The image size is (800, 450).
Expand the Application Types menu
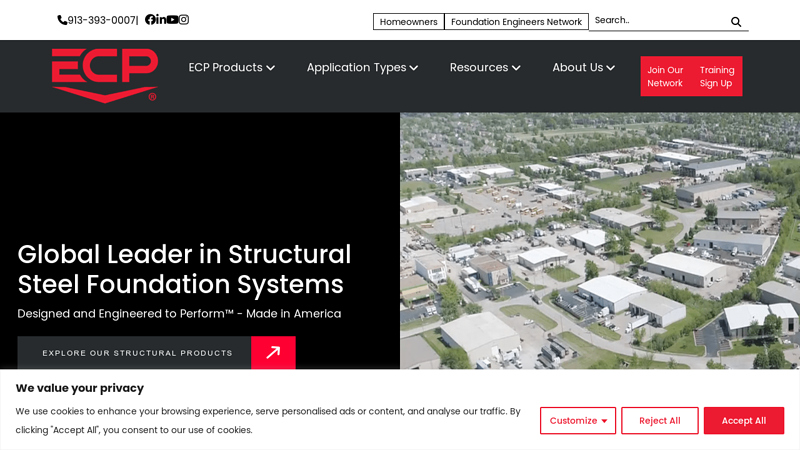point(362,67)
